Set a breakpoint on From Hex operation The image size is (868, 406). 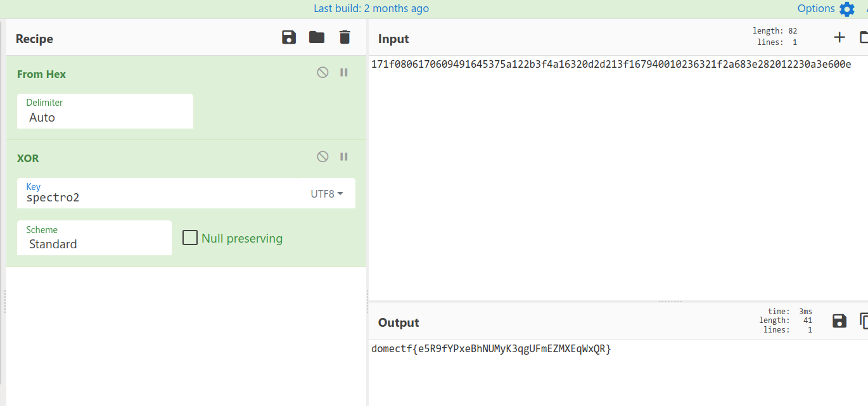[344, 72]
